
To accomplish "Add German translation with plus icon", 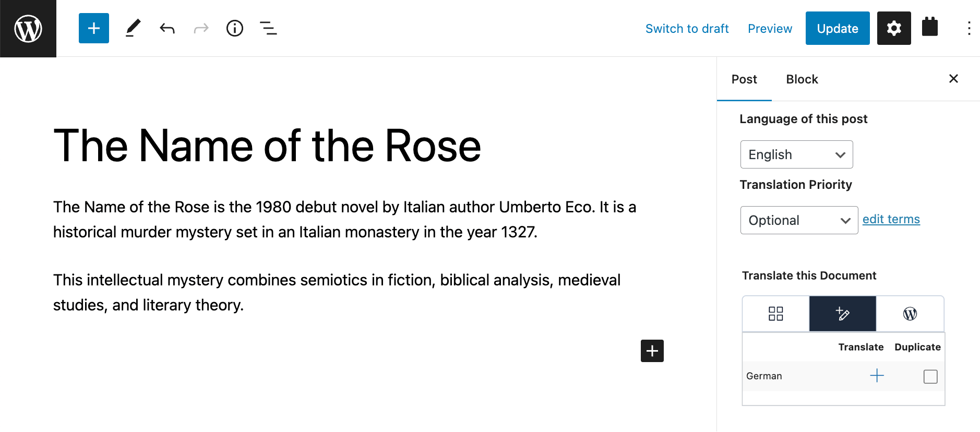I will 877,376.
